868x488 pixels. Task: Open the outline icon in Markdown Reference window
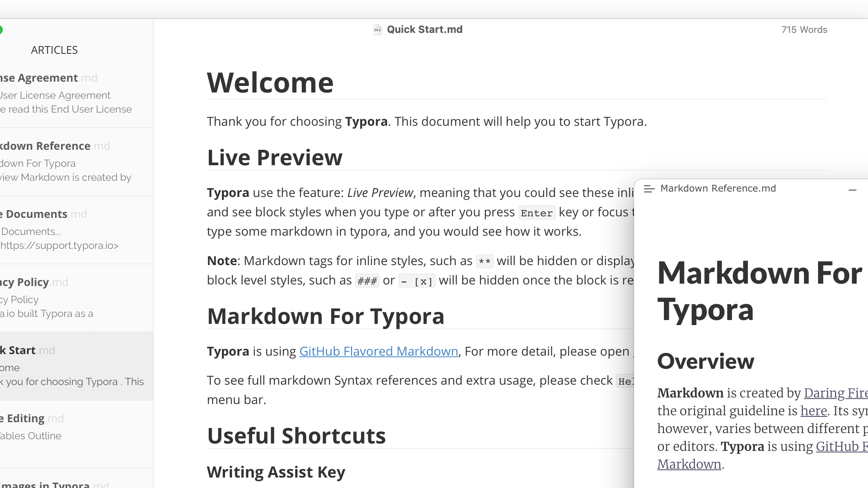(649, 189)
